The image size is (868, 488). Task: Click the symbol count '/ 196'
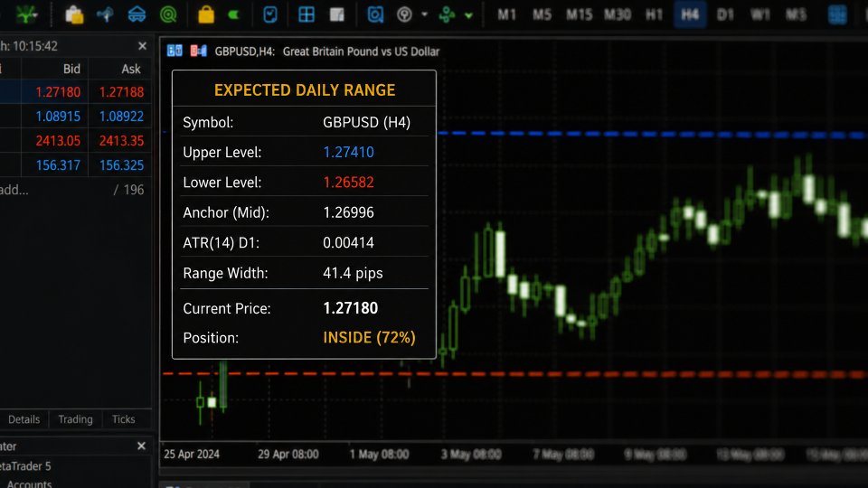pyautogui.click(x=128, y=190)
